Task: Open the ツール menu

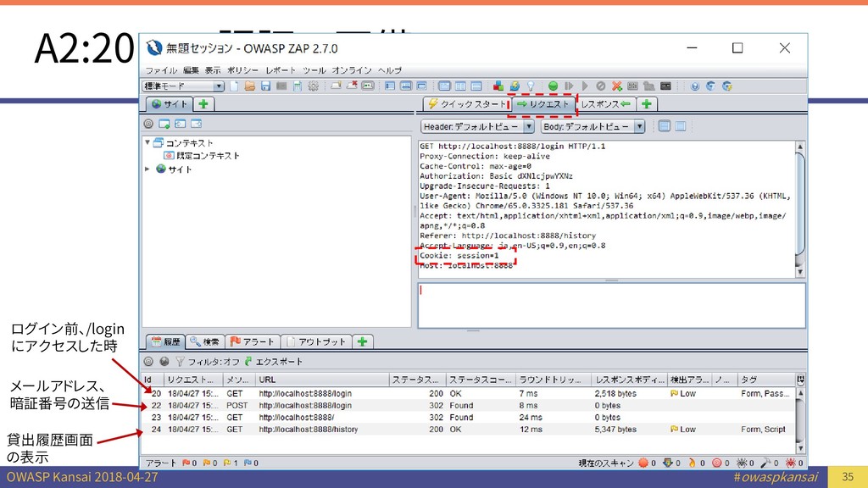Action: pos(314,69)
